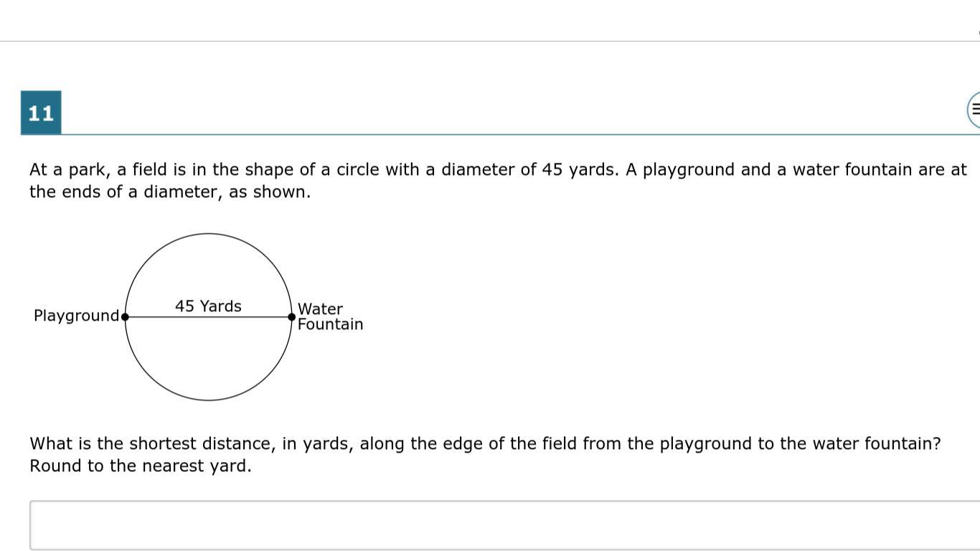Click the top of the circle outline
980x551 pixels.
point(208,233)
